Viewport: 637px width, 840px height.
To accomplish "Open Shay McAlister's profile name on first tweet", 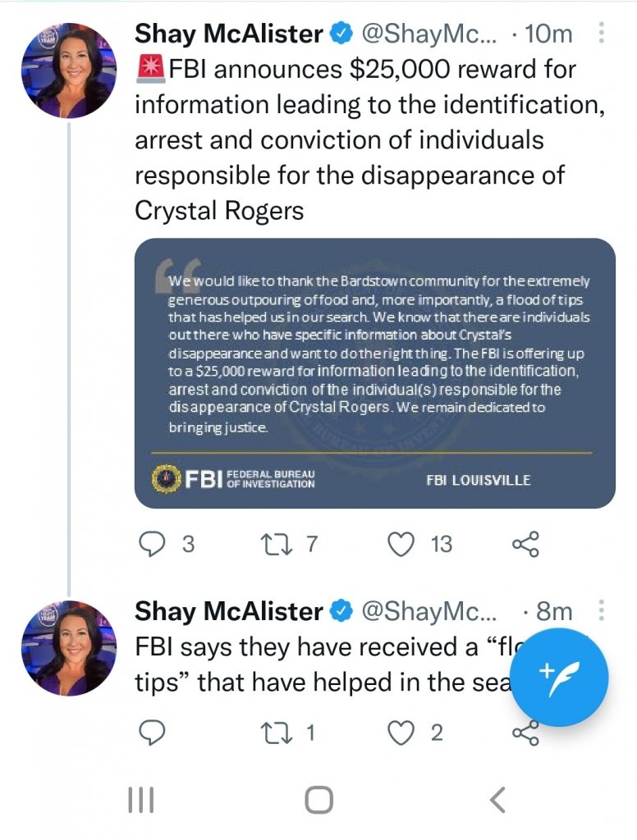I will pyautogui.click(x=229, y=34).
